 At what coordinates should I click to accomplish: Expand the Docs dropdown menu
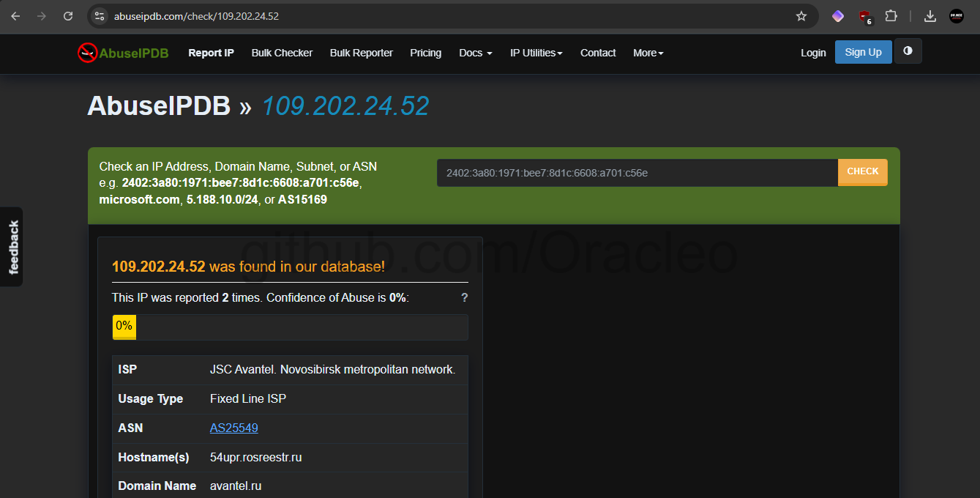click(x=476, y=53)
